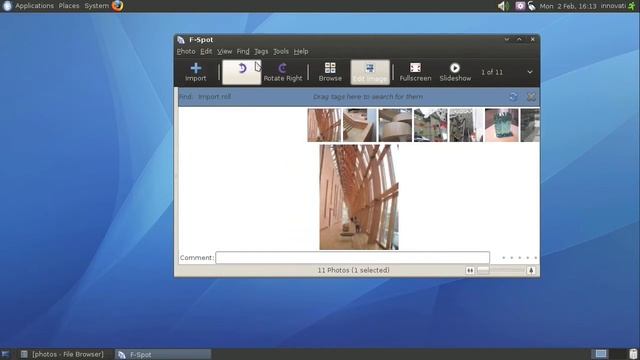This screenshot has width=640, height=360.
Task: Open the Tags menu
Action: click(x=261, y=51)
